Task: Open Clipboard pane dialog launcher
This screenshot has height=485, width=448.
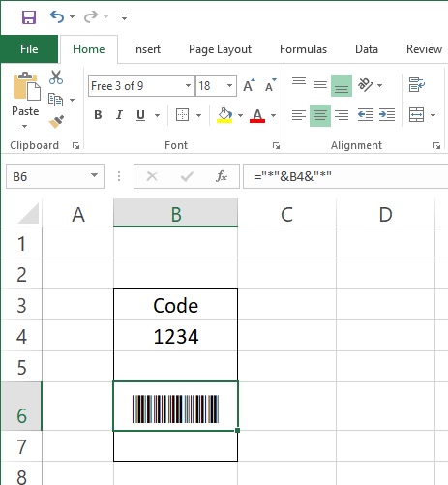Action: point(75,146)
